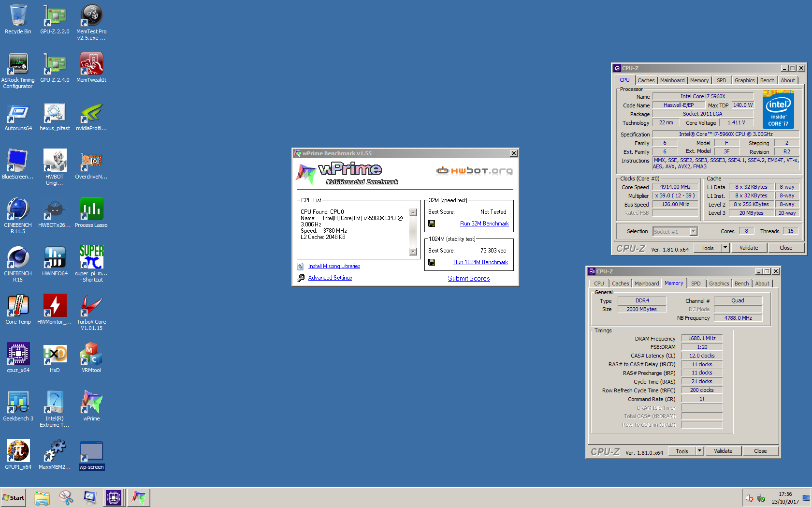Image resolution: width=812 pixels, height=508 pixels.
Task: Switch to wPrime taskbar button
Action: click(139, 498)
